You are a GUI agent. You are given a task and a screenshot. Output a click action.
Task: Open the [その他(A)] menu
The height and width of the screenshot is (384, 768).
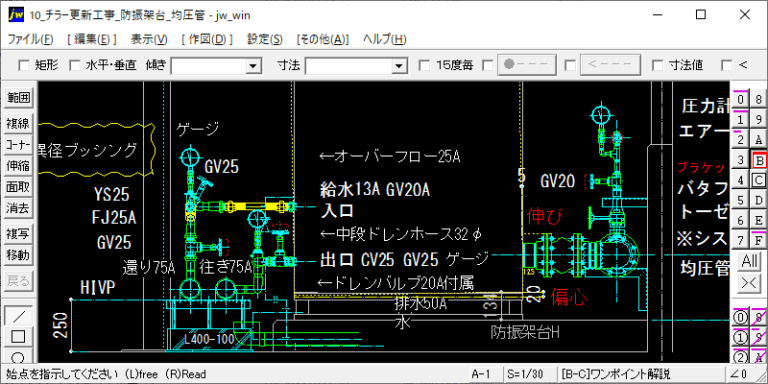pyautogui.click(x=323, y=40)
